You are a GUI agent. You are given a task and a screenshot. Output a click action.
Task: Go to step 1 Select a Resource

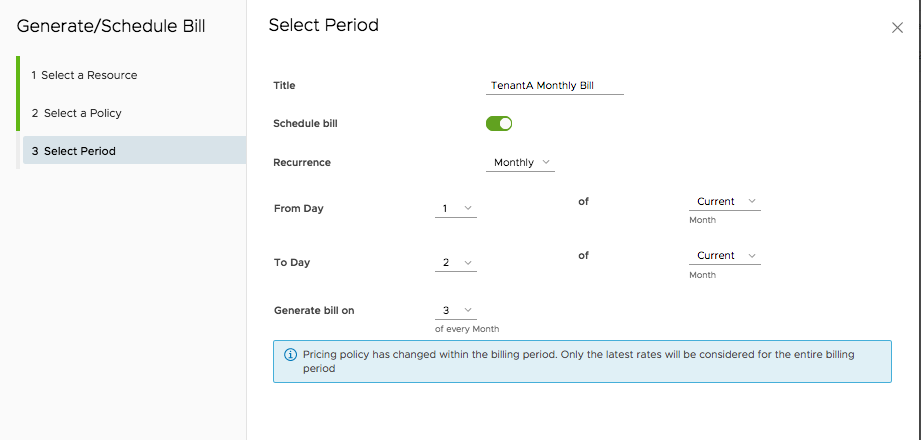pyautogui.click(x=89, y=76)
